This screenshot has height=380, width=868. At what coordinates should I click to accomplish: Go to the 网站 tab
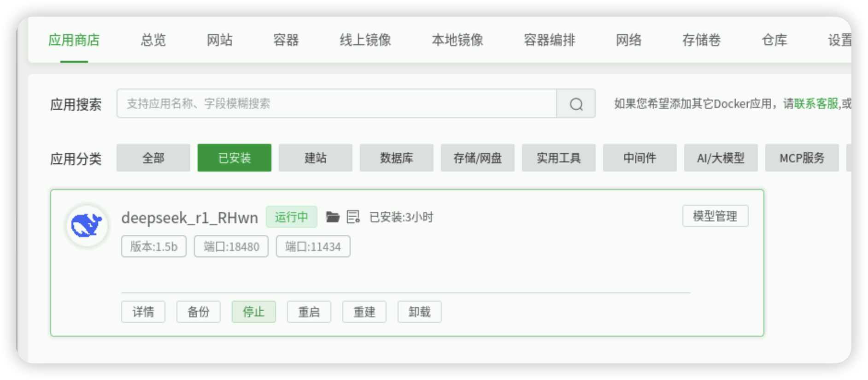219,41
